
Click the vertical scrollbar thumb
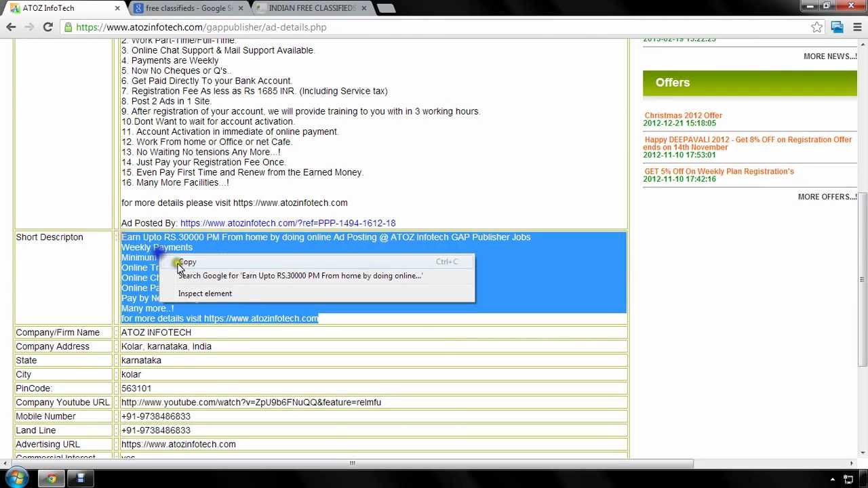coord(863,279)
